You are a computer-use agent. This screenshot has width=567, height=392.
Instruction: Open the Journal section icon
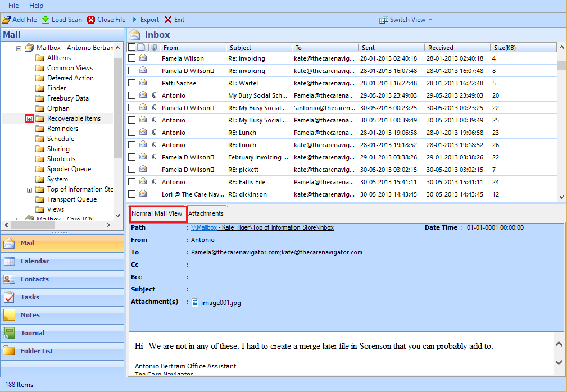pyautogui.click(x=10, y=332)
